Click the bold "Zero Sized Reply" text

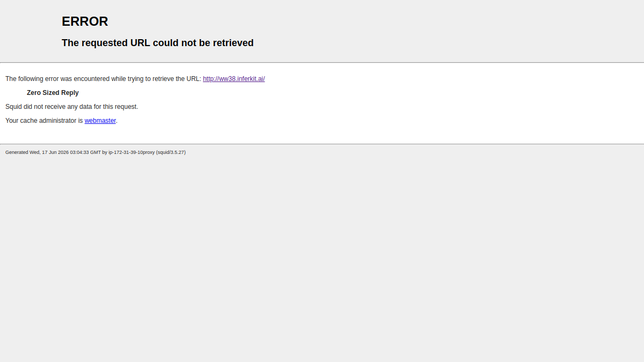(x=53, y=93)
